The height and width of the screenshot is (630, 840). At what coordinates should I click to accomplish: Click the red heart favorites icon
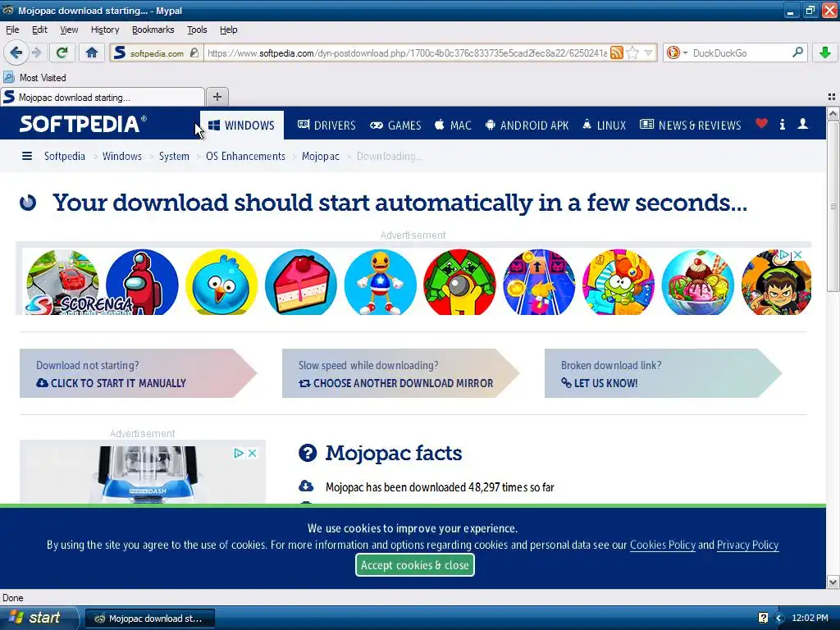tap(761, 124)
